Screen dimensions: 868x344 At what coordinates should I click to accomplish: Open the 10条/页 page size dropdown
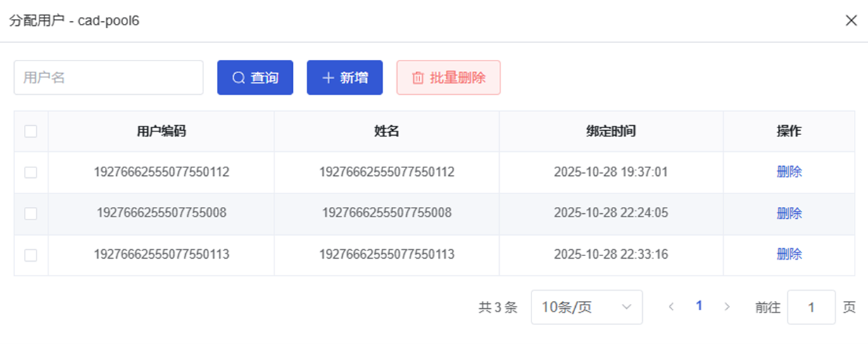click(586, 307)
